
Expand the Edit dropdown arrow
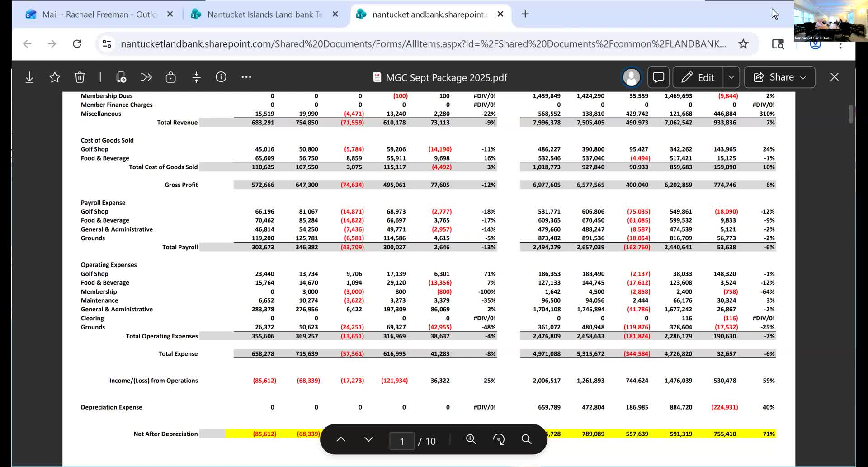coord(731,77)
